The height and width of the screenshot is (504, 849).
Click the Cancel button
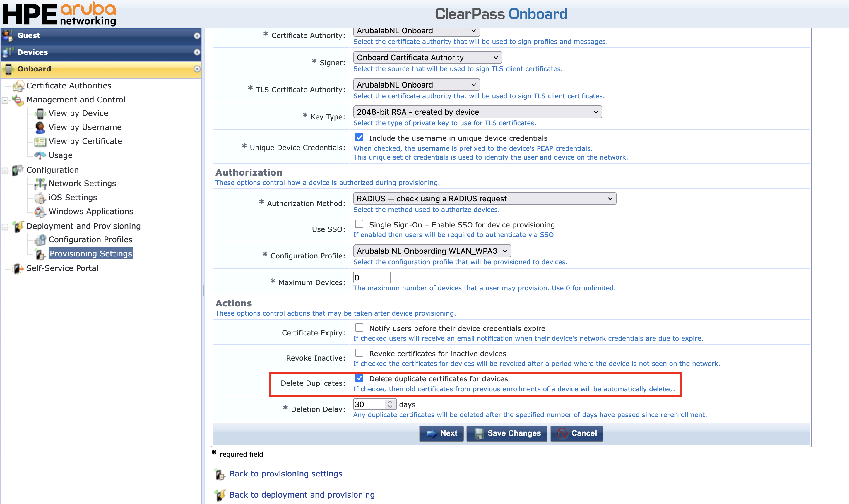(577, 433)
